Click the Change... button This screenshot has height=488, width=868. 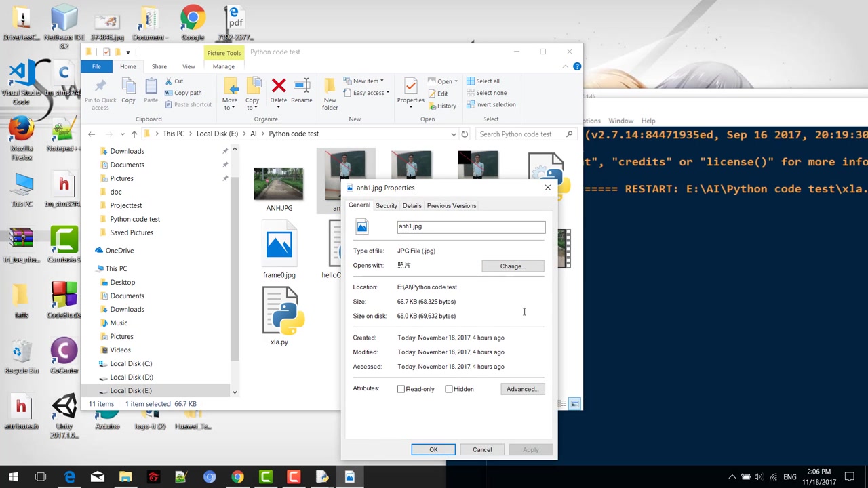(x=513, y=266)
